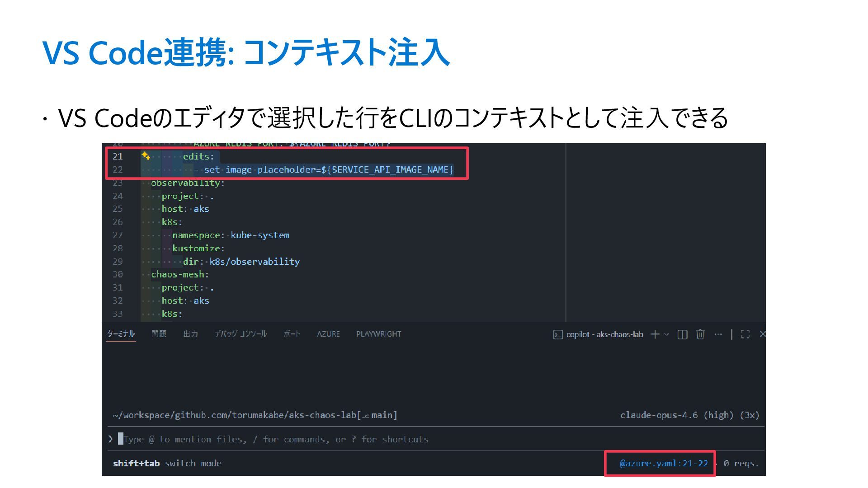The height and width of the screenshot is (488, 868).
Task: Open the 出力 tab
Action: [x=190, y=334]
